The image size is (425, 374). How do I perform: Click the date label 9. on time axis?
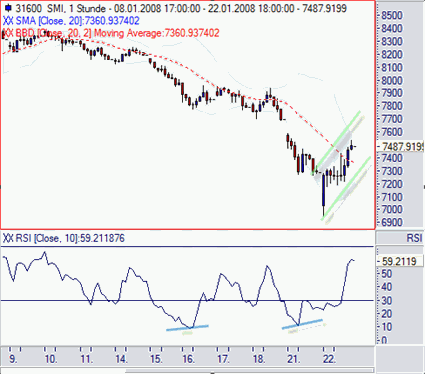pyautogui.click(x=13, y=359)
